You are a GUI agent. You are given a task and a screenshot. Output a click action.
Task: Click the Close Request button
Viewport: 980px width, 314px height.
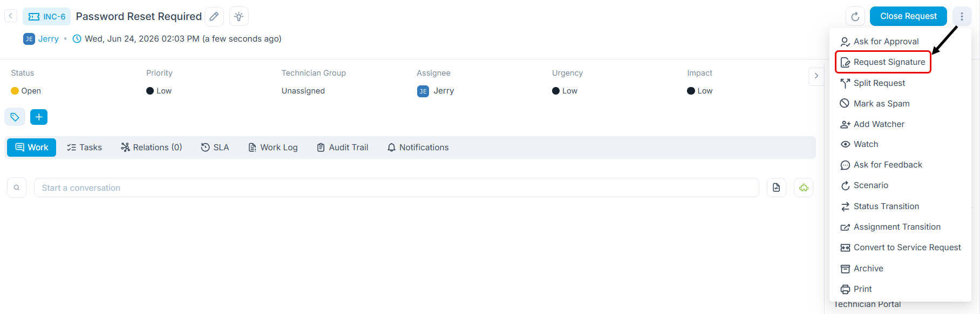pos(908,16)
